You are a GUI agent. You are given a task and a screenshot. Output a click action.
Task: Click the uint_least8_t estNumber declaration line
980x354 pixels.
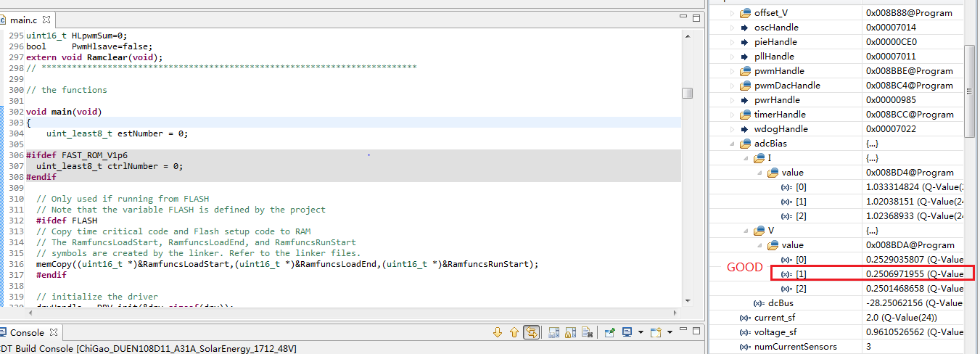(117, 133)
